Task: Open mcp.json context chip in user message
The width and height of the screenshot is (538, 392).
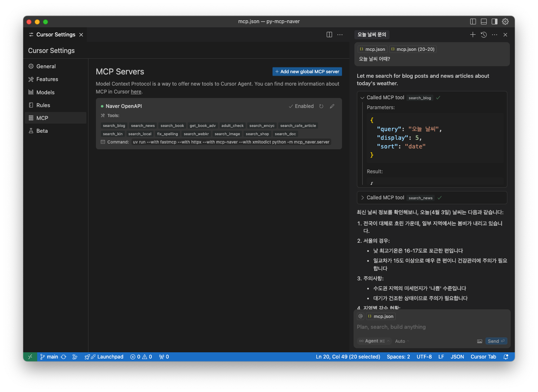Action: click(373, 49)
